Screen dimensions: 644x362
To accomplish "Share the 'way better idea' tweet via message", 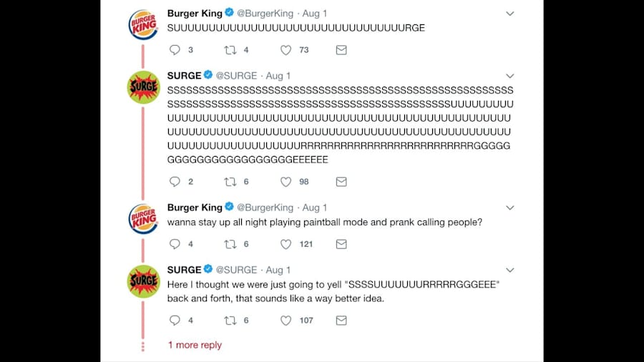I will click(341, 321).
